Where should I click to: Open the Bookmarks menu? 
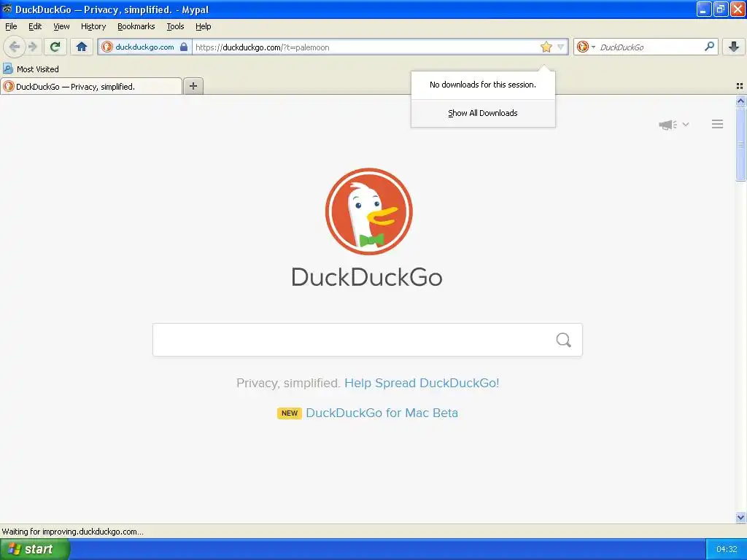point(136,26)
